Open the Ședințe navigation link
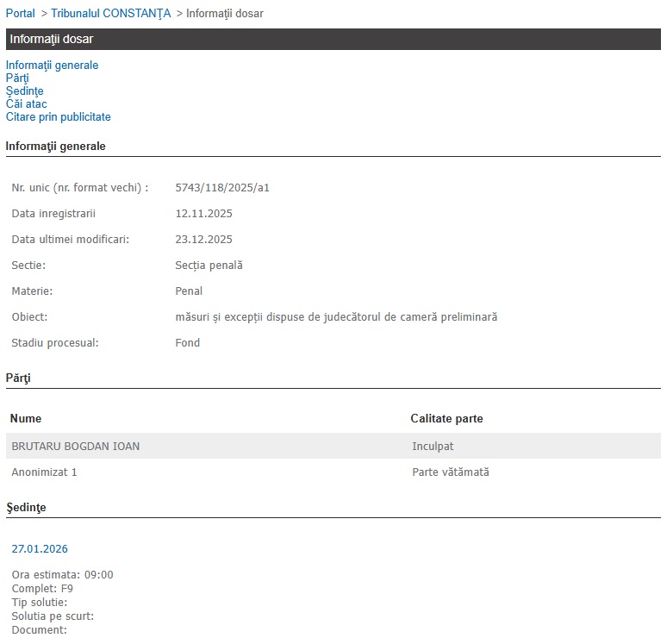 pyautogui.click(x=24, y=91)
